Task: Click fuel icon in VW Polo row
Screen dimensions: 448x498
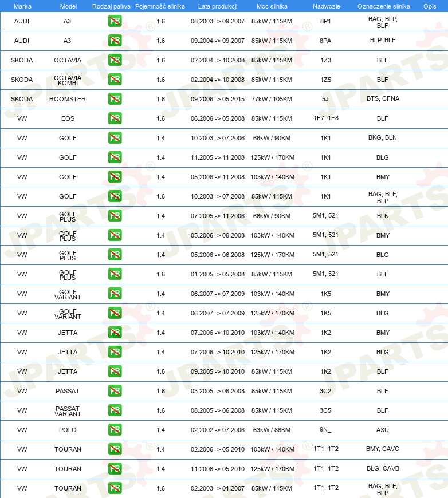Action: coord(115,430)
